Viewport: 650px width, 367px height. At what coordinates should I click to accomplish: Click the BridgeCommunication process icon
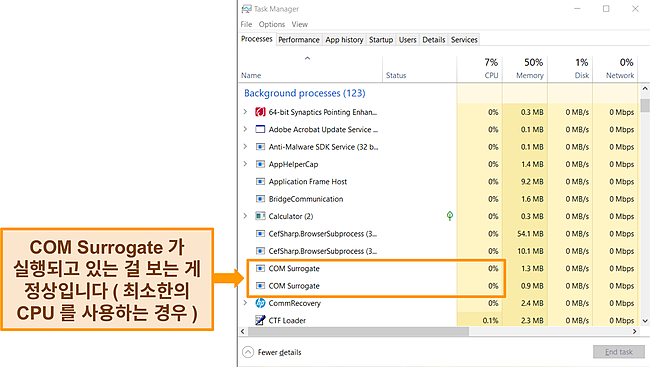click(x=260, y=199)
